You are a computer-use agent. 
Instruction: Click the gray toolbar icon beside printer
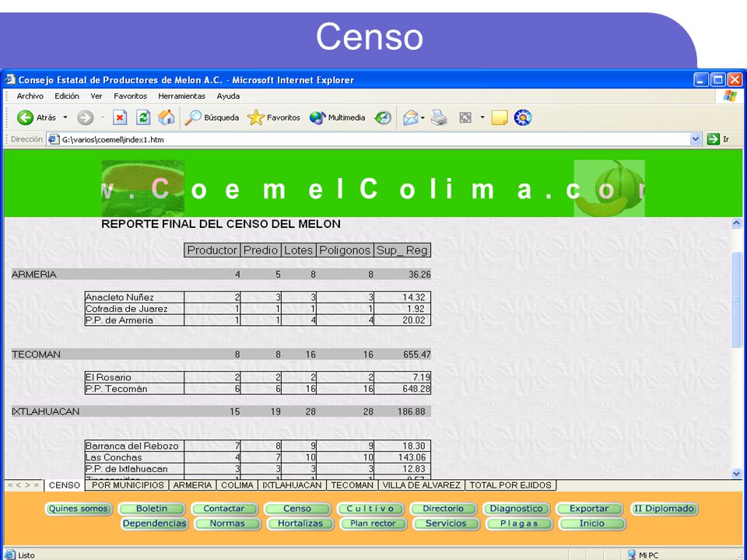point(465,117)
